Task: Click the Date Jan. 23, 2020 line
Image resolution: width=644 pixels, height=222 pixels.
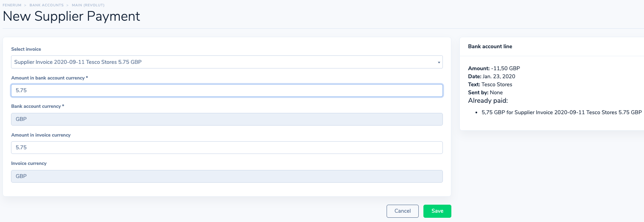Action: (492, 77)
